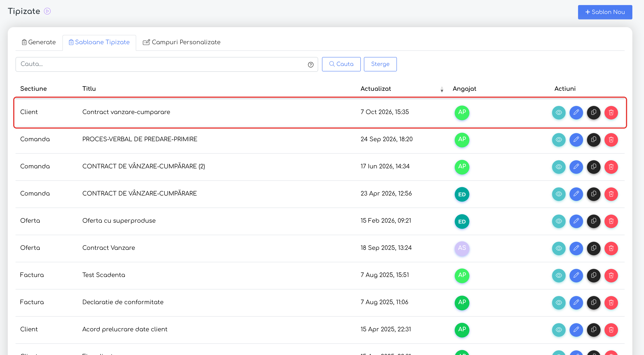This screenshot has height=355, width=644.
Task: Click the date '24 Sep 2026, 18:20'
Action: 386,139
